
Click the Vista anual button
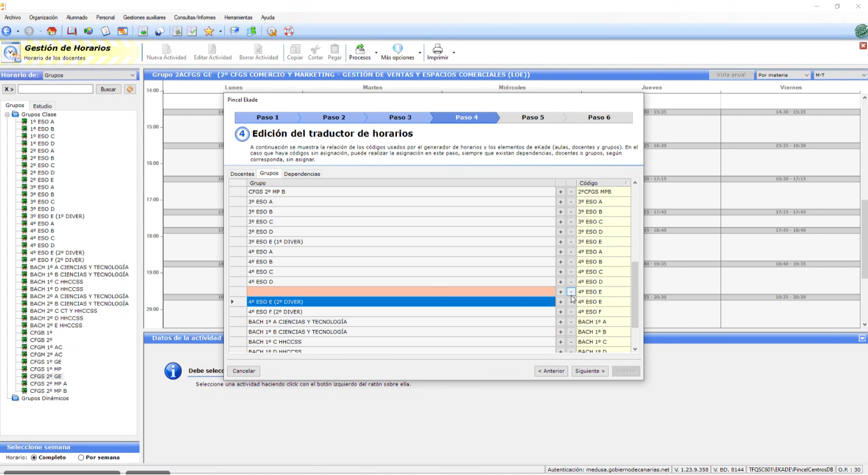731,75
